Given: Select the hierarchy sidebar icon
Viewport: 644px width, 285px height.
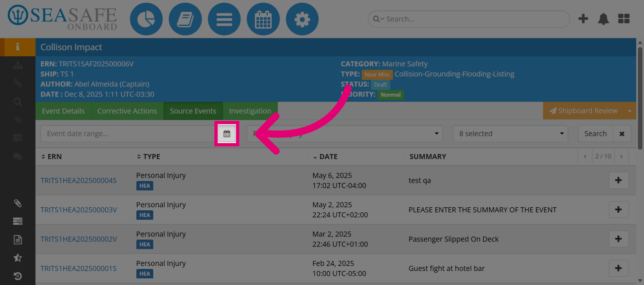Looking at the screenshot, I should [17, 65].
